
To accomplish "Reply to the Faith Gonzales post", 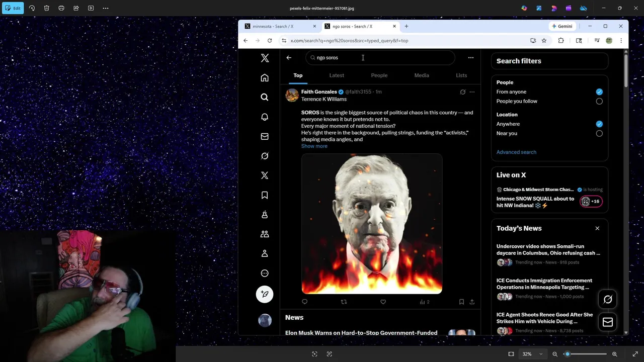I will pyautogui.click(x=304, y=302).
